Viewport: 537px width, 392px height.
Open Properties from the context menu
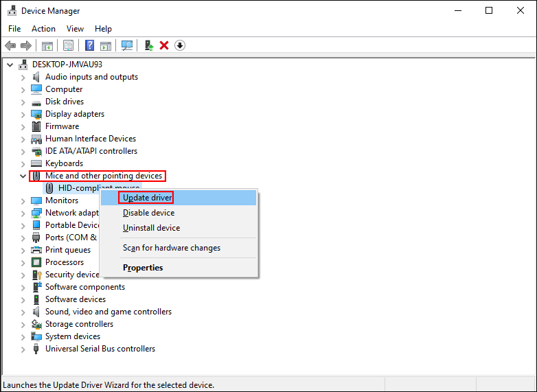coord(179,268)
